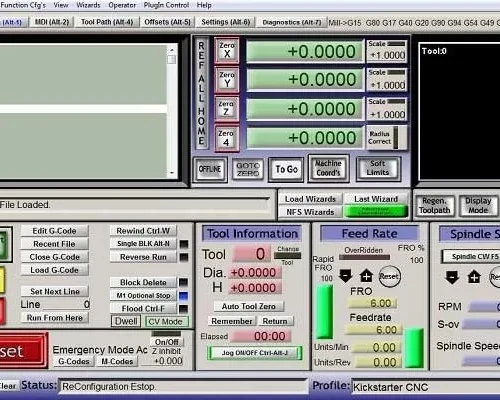Image resolution: width=500 pixels, height=400 pixels.
Task: Toggle Single BLK Alt-N mode
Action: (143, 244)
